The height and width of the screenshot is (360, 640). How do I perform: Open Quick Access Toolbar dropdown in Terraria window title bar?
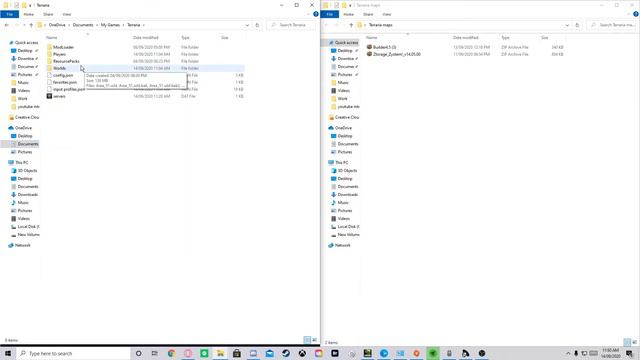click(x=30, y=5)
